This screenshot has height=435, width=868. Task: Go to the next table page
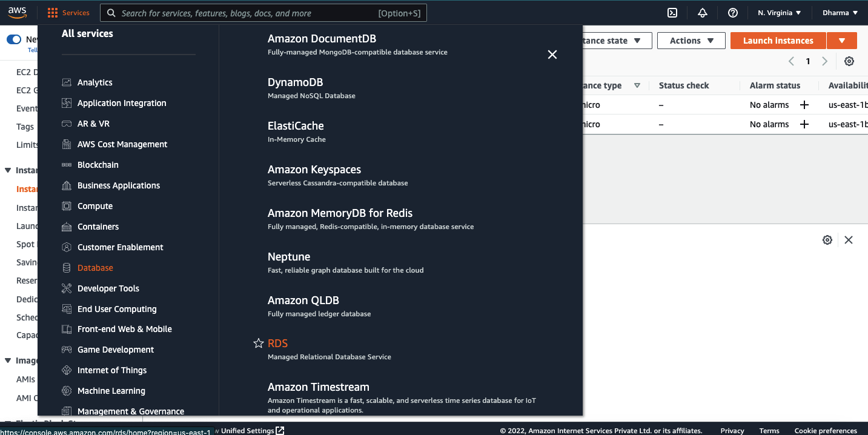(x=824, y=61)
